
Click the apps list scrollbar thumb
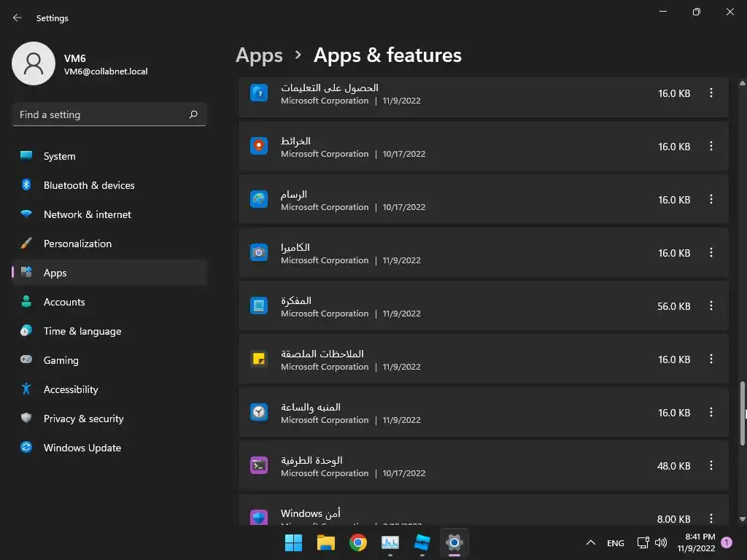click(742, 413)
